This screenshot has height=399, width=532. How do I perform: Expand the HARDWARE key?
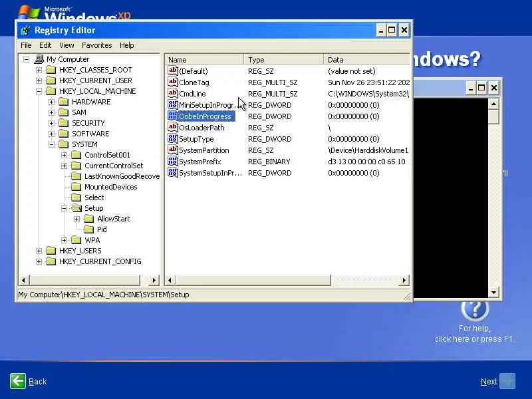(51, 102)
